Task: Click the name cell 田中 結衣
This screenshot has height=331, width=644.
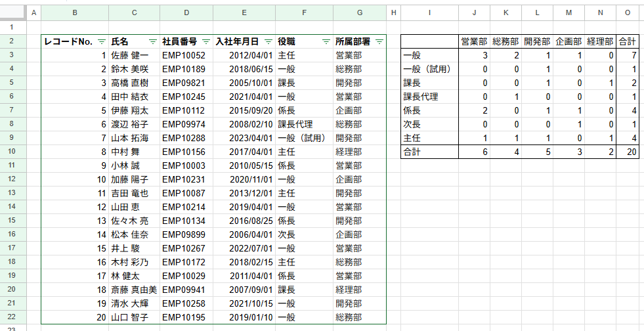Action: coord(135,97)
